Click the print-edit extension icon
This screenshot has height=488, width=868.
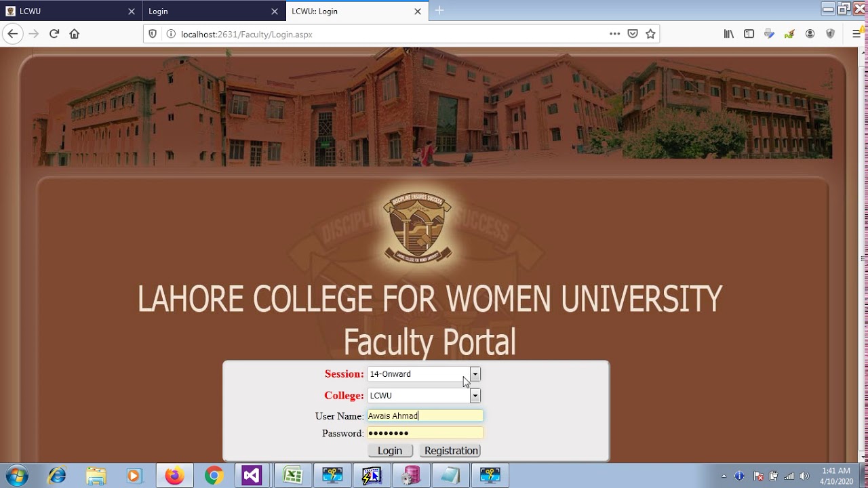[x=769, y=34]
